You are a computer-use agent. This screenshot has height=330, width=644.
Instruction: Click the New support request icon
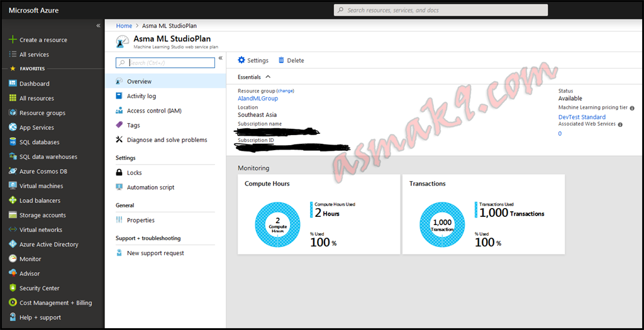coord(119,253)
